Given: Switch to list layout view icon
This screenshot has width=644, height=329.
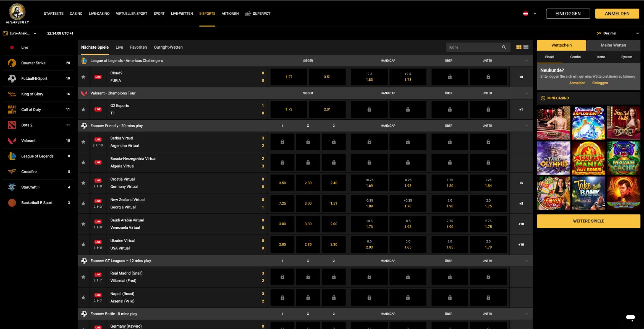Looking at the screenshot, I should tap(526, 47).
